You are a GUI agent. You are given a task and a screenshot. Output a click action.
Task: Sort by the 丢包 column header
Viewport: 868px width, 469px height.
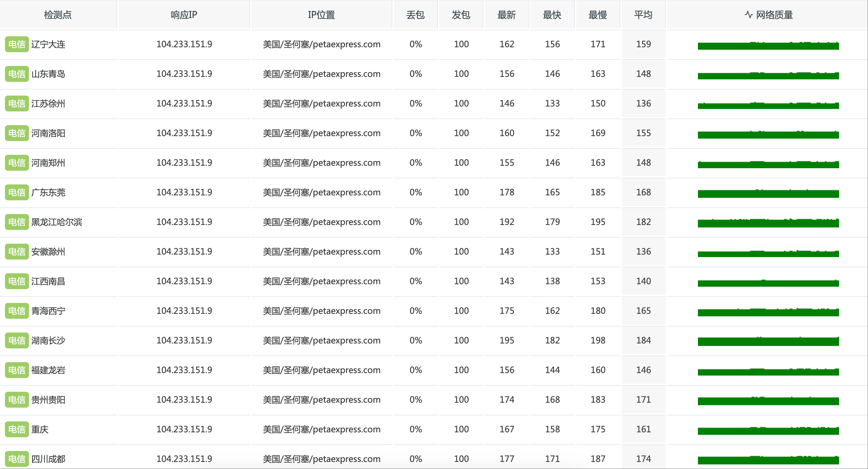point(415,15)
